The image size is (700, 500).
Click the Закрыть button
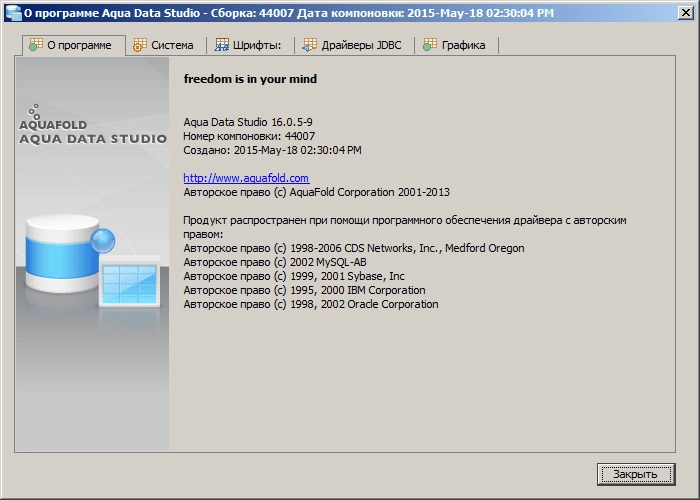click(x=636, y=474)
